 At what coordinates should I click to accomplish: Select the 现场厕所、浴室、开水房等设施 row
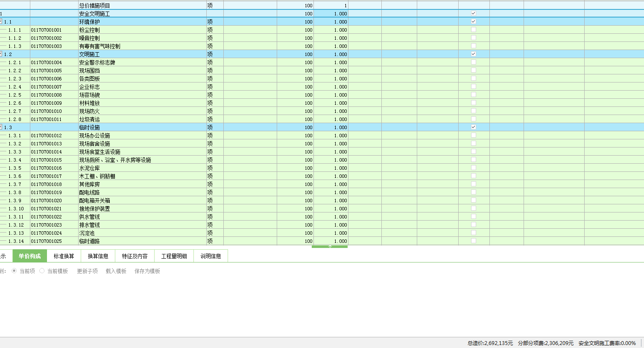point(142,160)
